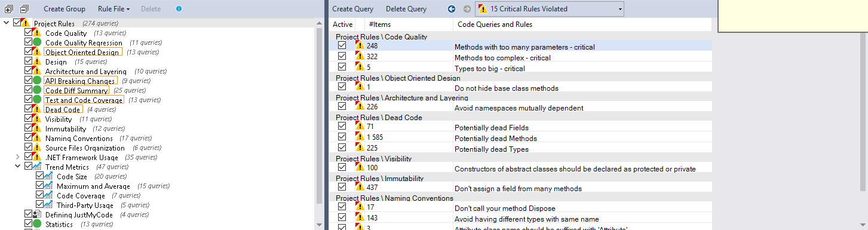Toggle the Architecture and Layering group checkbox
Image resolution: width=868 pixels, height=230 pixels.
pyautogui.click(x=28, y=71)
